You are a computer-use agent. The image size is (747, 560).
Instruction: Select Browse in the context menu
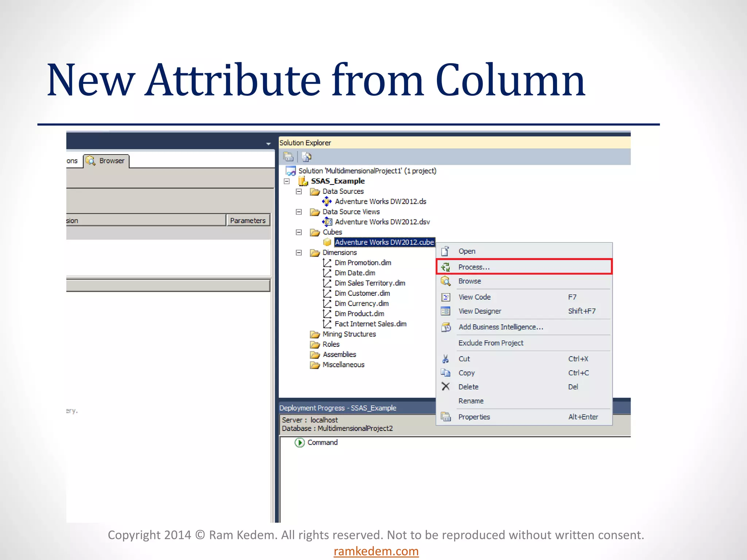click(x=469, y=281)
